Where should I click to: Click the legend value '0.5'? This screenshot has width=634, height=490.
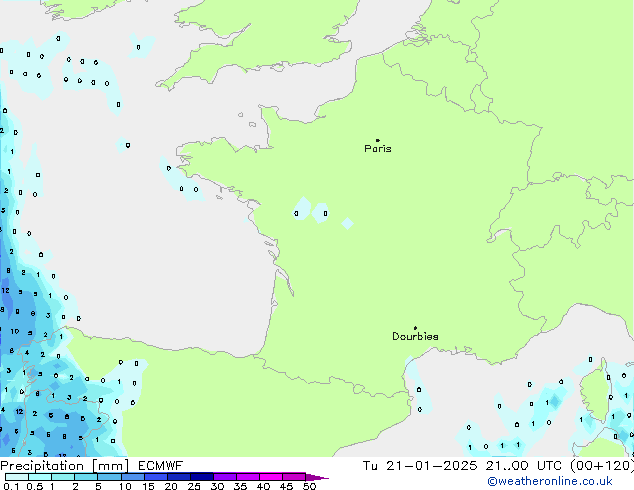pos(35,486)
